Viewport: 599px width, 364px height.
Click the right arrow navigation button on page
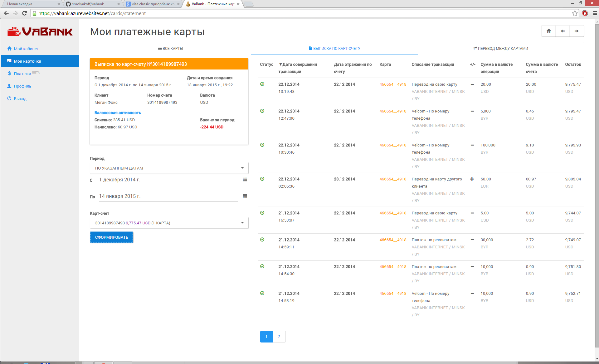point(576,31)
